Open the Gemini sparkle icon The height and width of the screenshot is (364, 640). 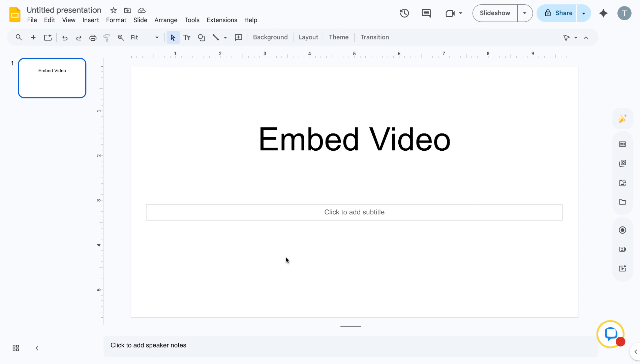tap(603, 13)
